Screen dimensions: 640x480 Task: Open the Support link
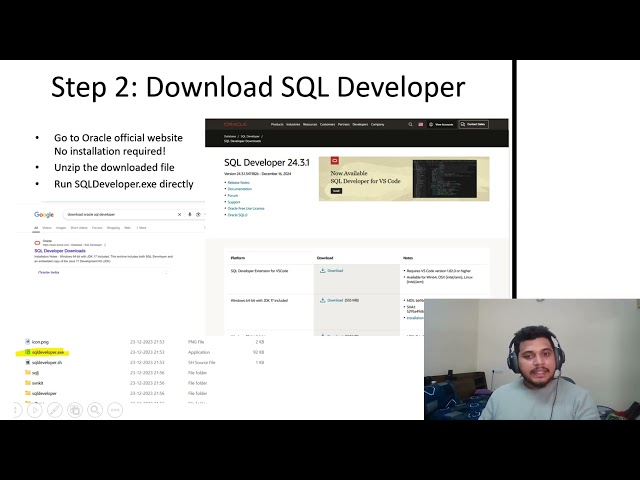(234, 202)
